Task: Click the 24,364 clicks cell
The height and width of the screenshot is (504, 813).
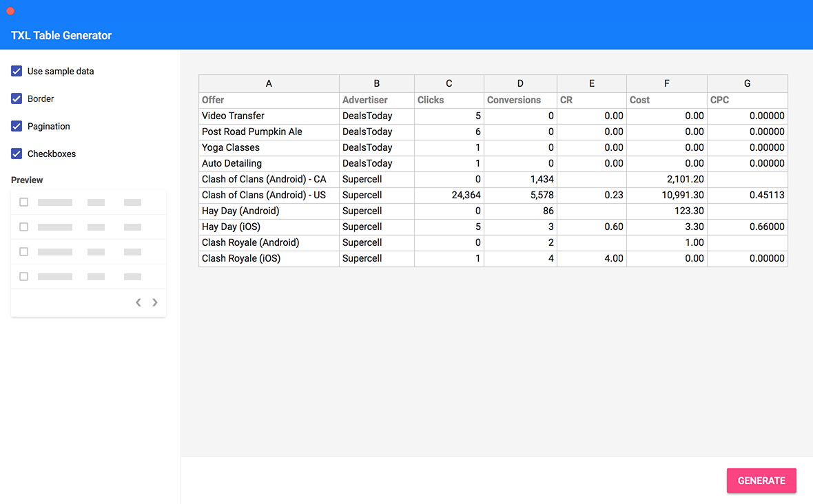Action: coord(449,196)
